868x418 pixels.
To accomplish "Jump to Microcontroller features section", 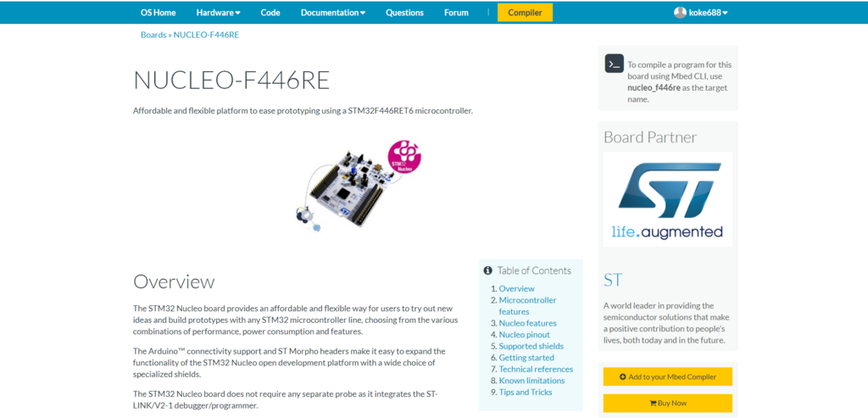I will [527, 305].
